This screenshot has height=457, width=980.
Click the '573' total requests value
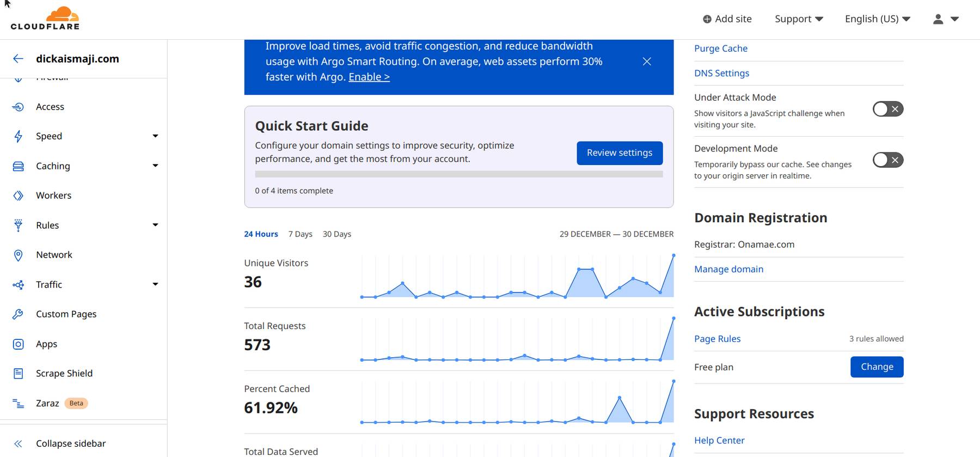257,345
